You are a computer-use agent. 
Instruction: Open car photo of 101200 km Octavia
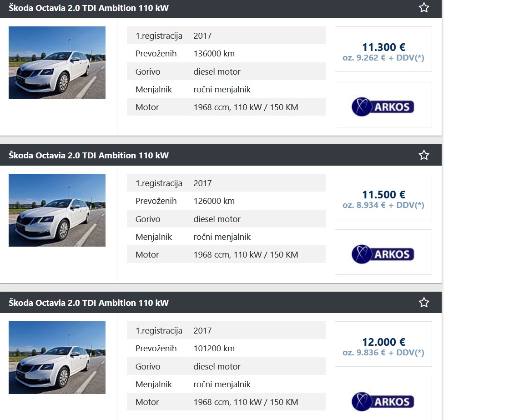coord(57,358)
